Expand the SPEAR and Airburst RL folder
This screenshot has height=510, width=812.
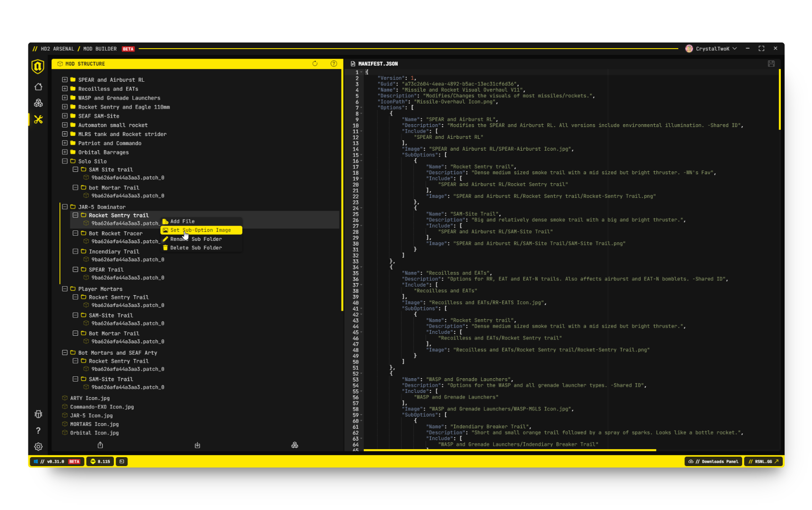click(65, 79)
